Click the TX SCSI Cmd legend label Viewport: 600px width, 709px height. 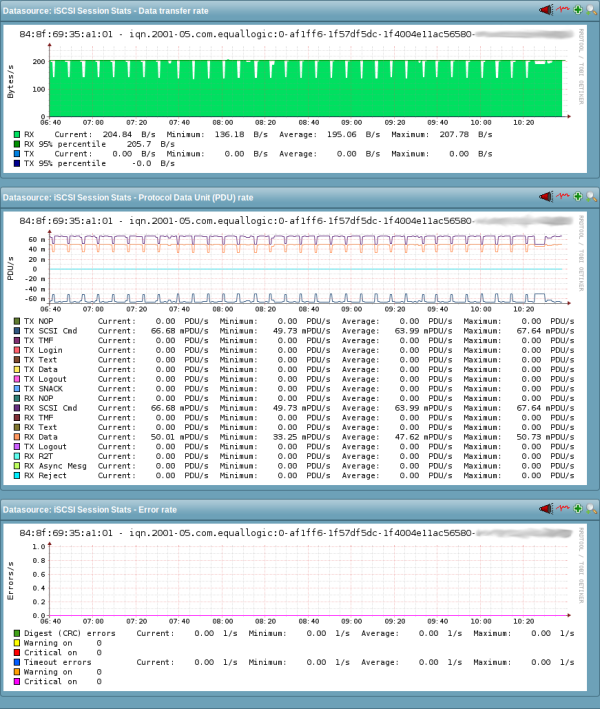click(x=51, y=331)
